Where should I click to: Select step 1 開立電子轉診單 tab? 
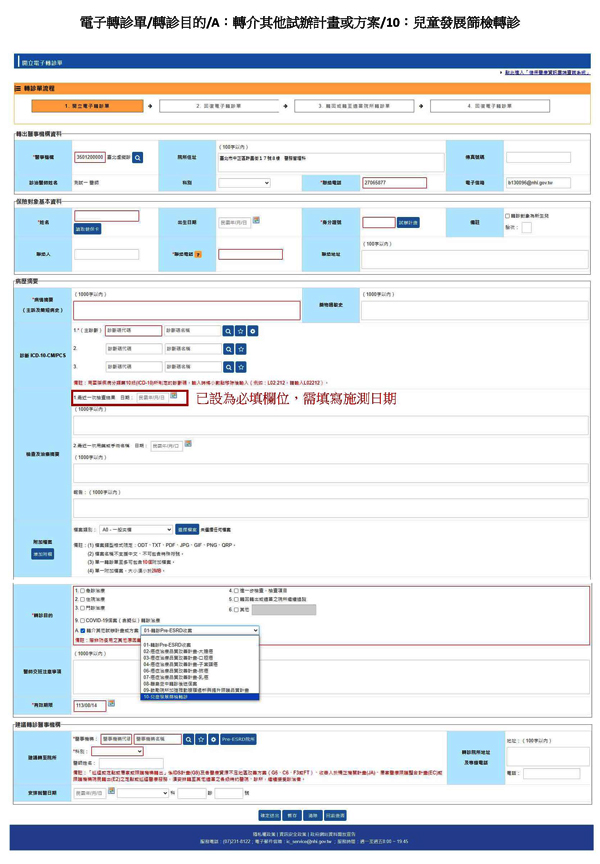click(x=87, y=105)
